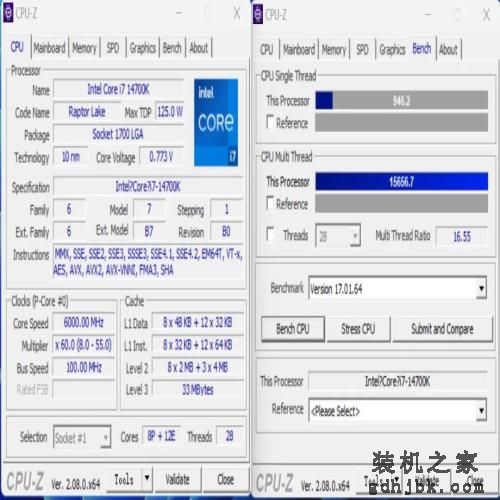
Task: Click Instructions list text box
Action: [x=148, y=262]
